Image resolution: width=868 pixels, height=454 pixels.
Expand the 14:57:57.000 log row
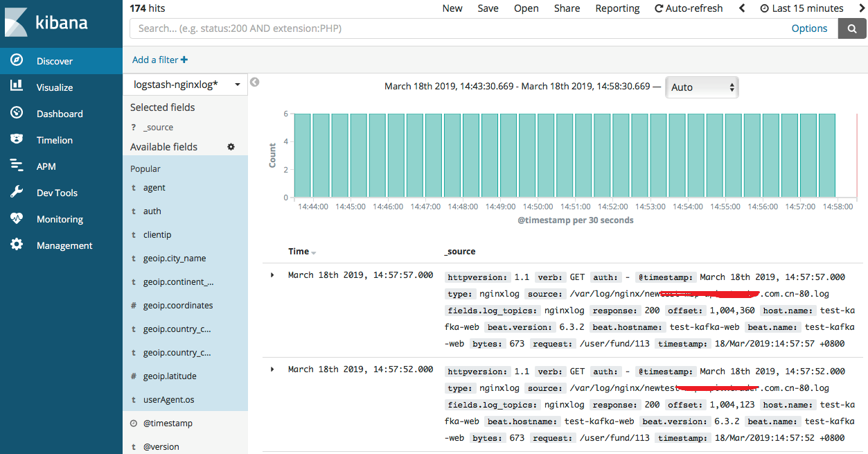click(x=272, y=275)
